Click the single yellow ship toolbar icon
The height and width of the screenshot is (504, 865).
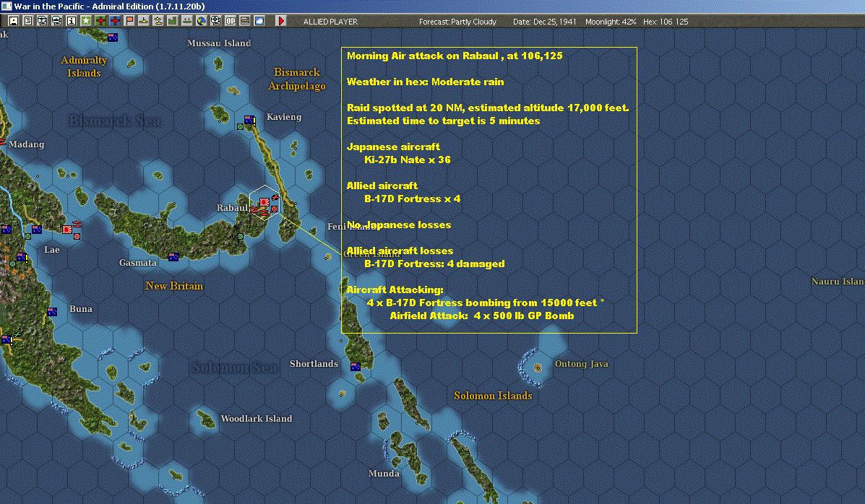[143, 21]
